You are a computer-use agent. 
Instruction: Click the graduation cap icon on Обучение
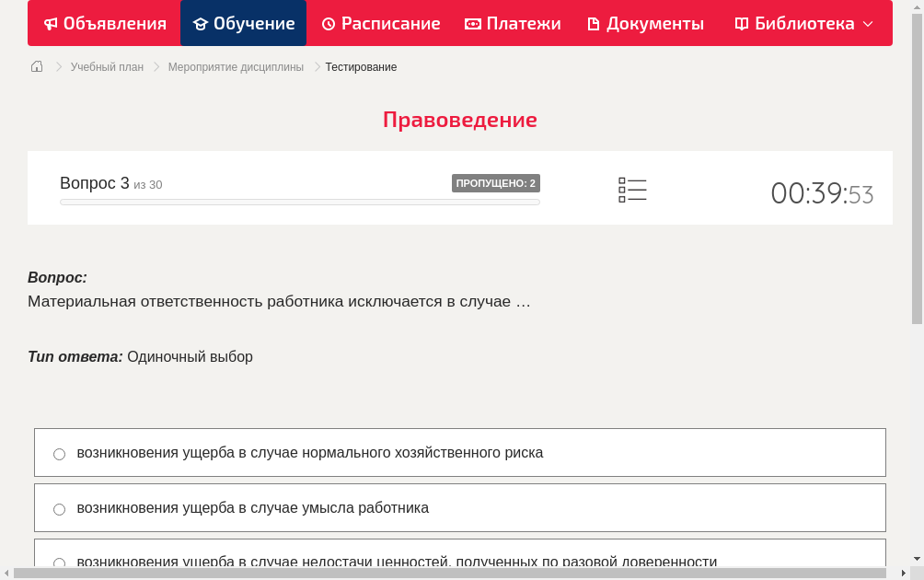tap(202, 23)
